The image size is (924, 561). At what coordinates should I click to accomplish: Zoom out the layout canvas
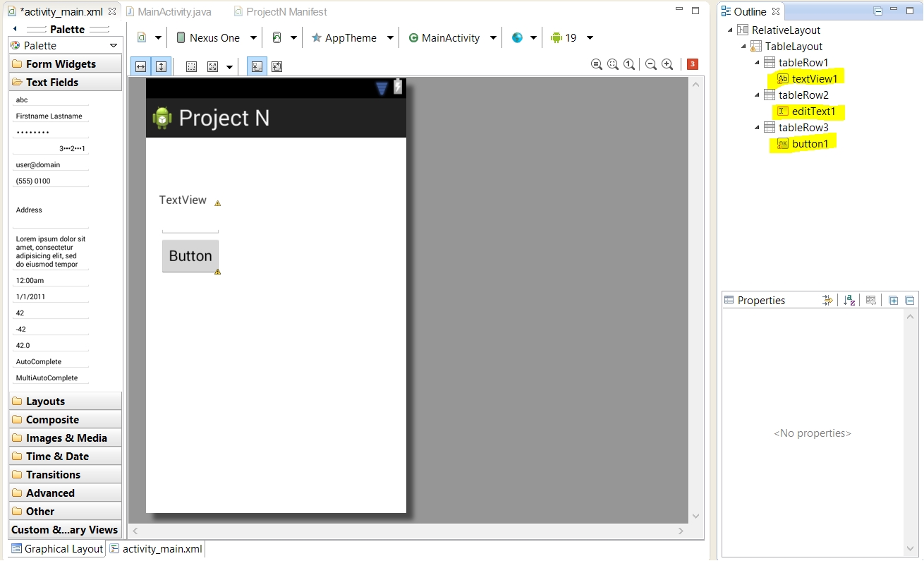pos(650,65)
